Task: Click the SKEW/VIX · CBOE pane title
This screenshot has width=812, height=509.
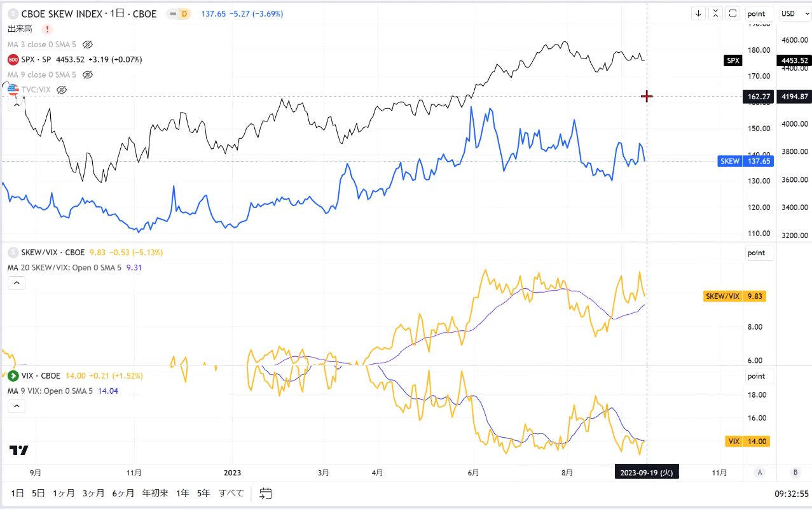Action: point(53,252)
